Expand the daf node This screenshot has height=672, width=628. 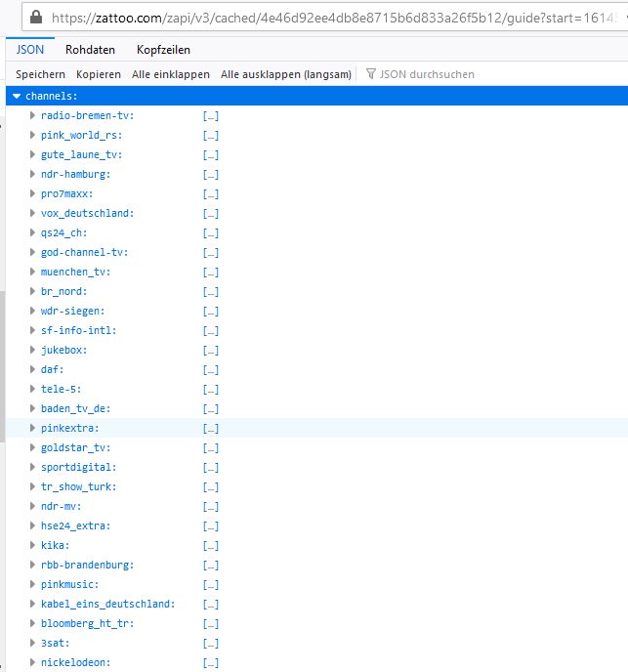(32, 369)
